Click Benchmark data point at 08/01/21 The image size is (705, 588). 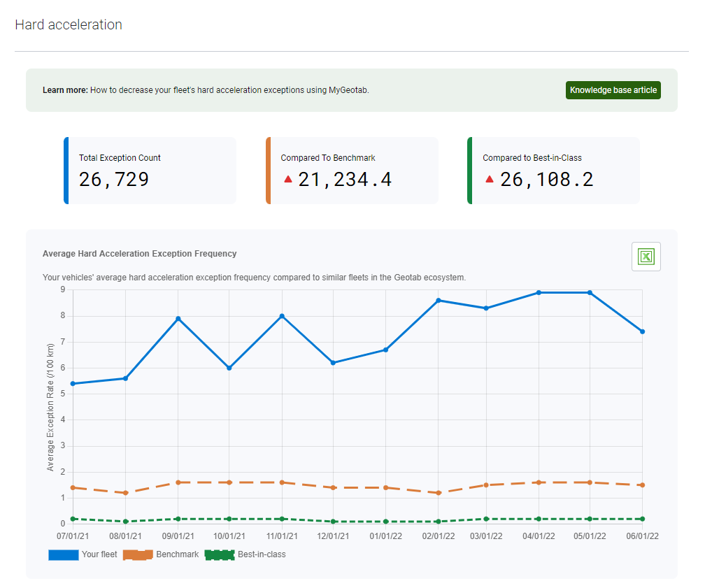click(125, 493)
